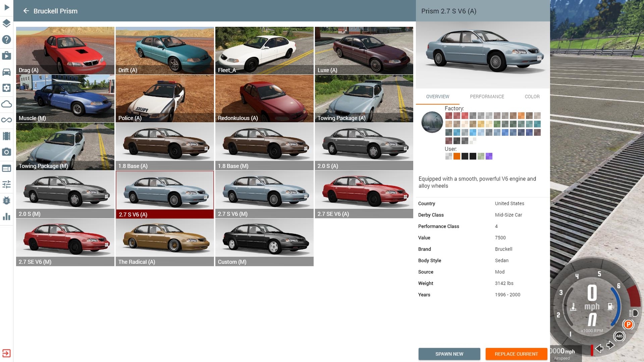Go back using the arrow beside Bruckell Prism
644x362 pixels.
click(x=26, y=11)
